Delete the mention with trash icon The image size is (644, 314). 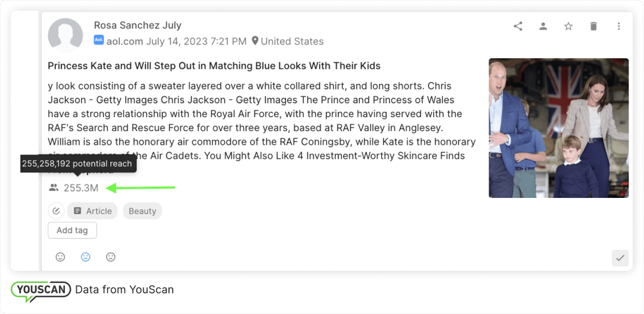pyautogui.click(x=594, y=27)
